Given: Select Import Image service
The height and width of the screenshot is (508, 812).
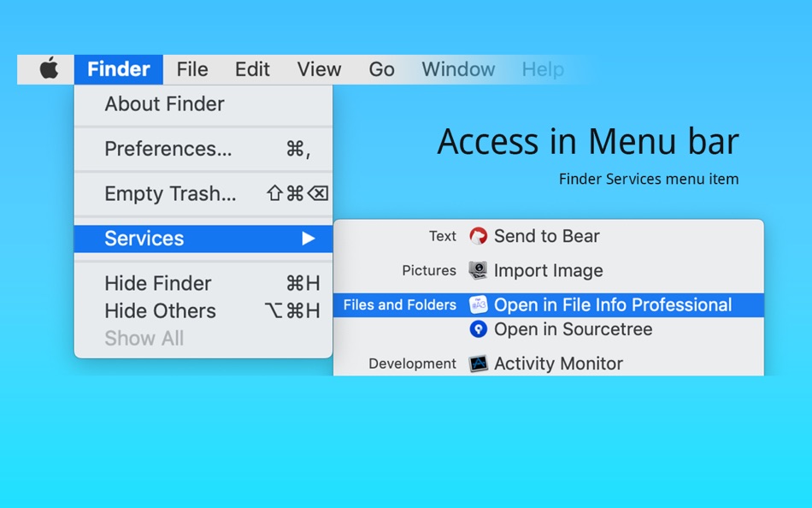Looking at the screenshot, I should point(549,270).
